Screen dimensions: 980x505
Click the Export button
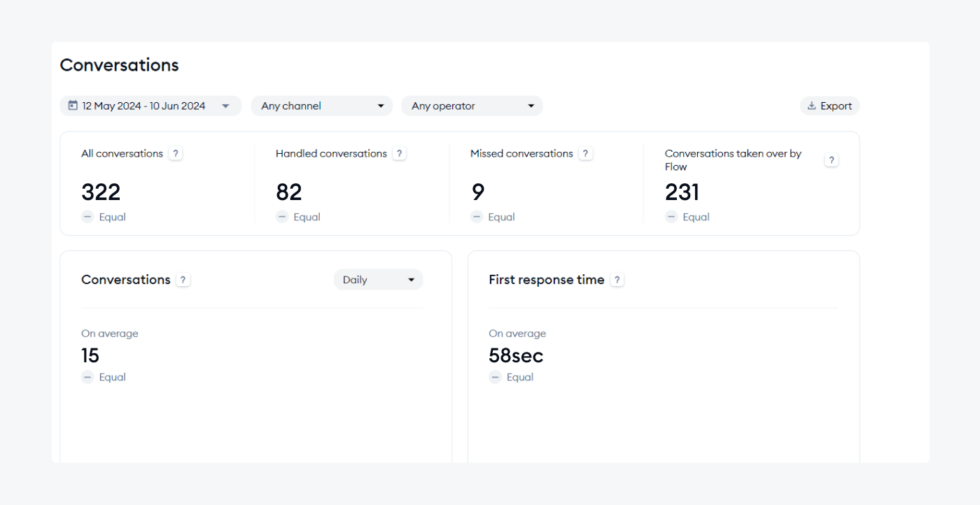(x=829, y=105)
